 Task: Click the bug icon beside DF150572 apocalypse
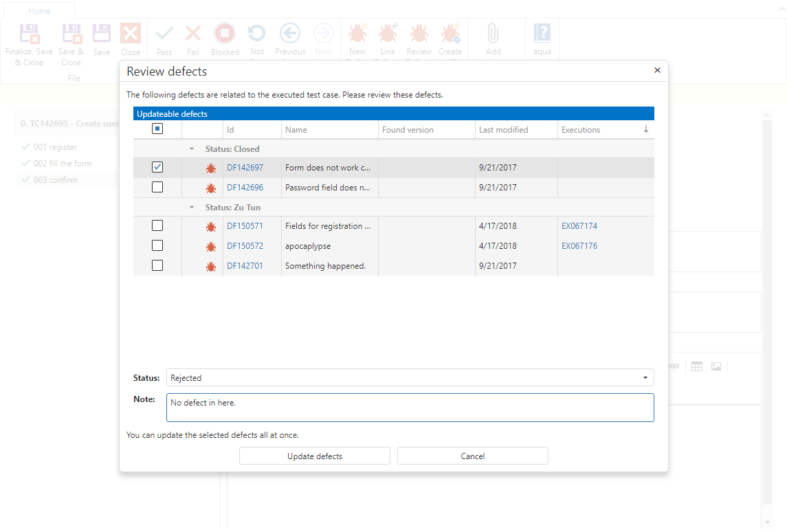211,246
